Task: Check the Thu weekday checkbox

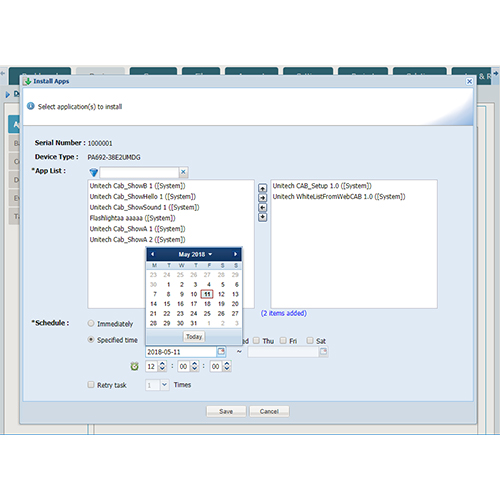Action: click(x=256, y=340)
